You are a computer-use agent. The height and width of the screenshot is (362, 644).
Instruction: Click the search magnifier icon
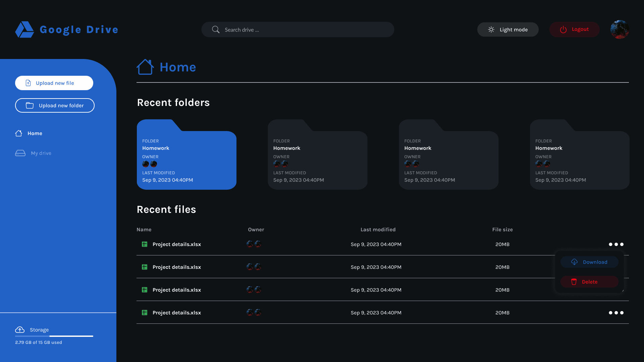tap(216, 29)
